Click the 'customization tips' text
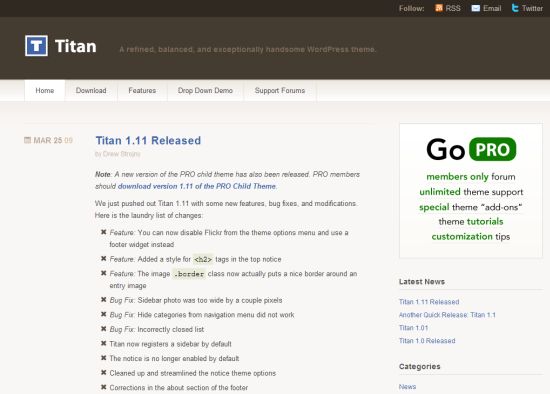The height and width of the screenshot is (394, 550). point(471,236)
